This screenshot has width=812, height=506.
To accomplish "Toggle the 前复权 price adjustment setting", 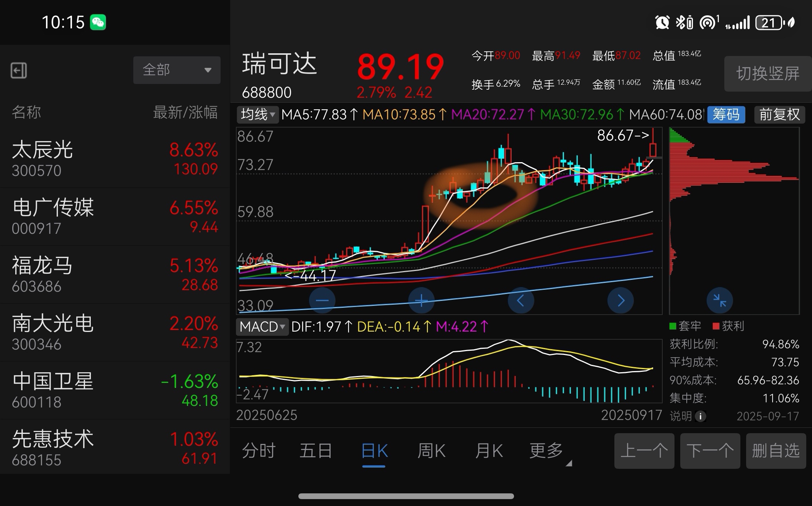I will click(x=779, y=115).
